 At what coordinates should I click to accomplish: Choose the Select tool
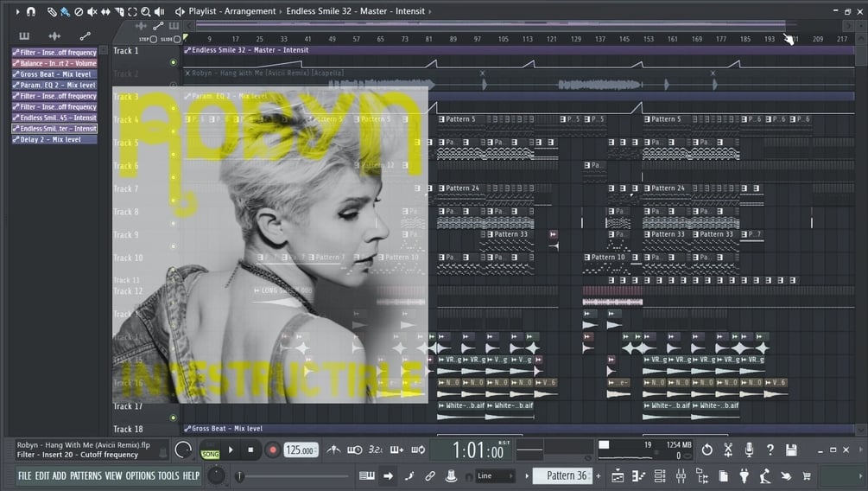point(132,11)
